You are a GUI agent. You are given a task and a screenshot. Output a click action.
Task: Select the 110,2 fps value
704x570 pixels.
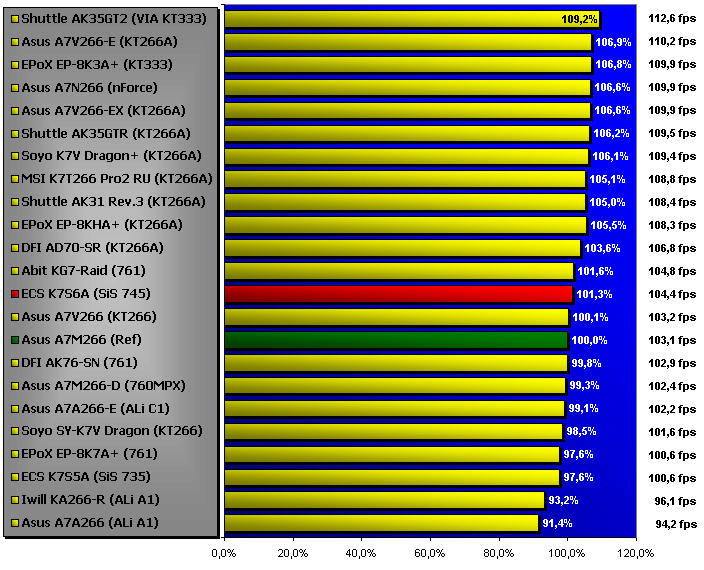(672, 42)
